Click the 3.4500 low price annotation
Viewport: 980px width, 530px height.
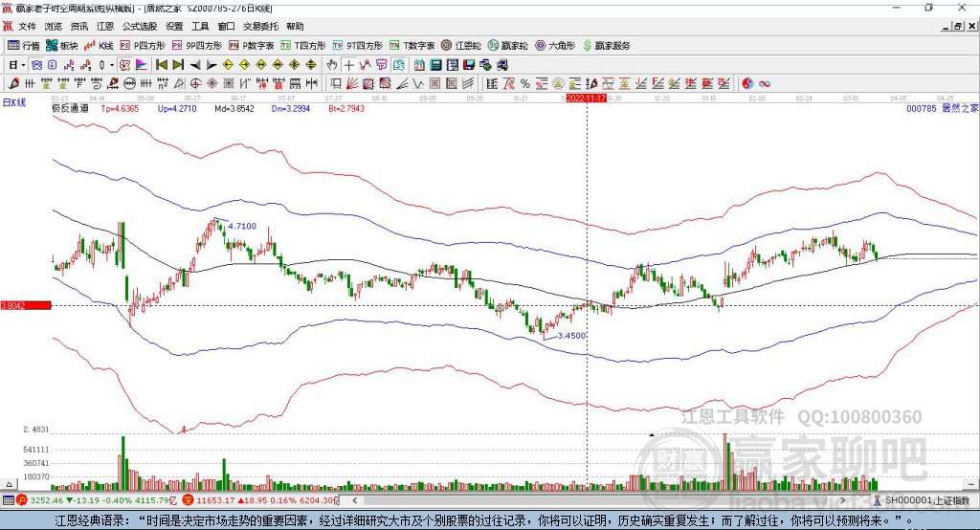click(x=572, y=336)
